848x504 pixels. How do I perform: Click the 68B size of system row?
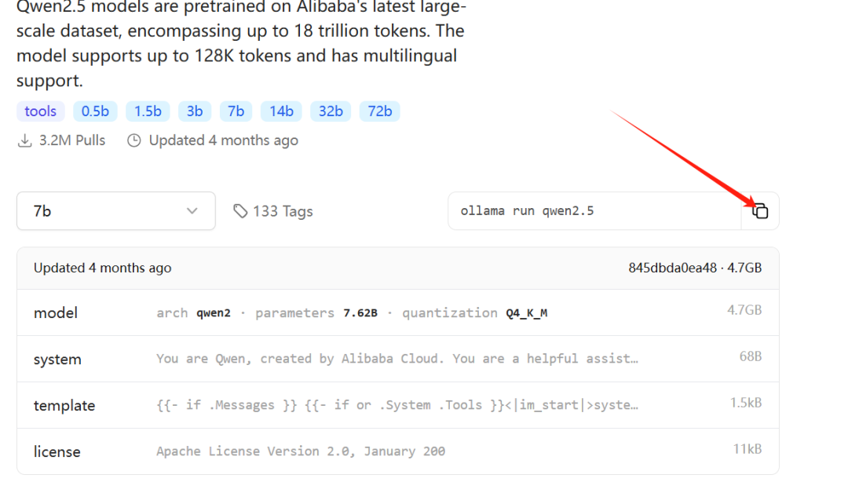[x=751, y=356]
